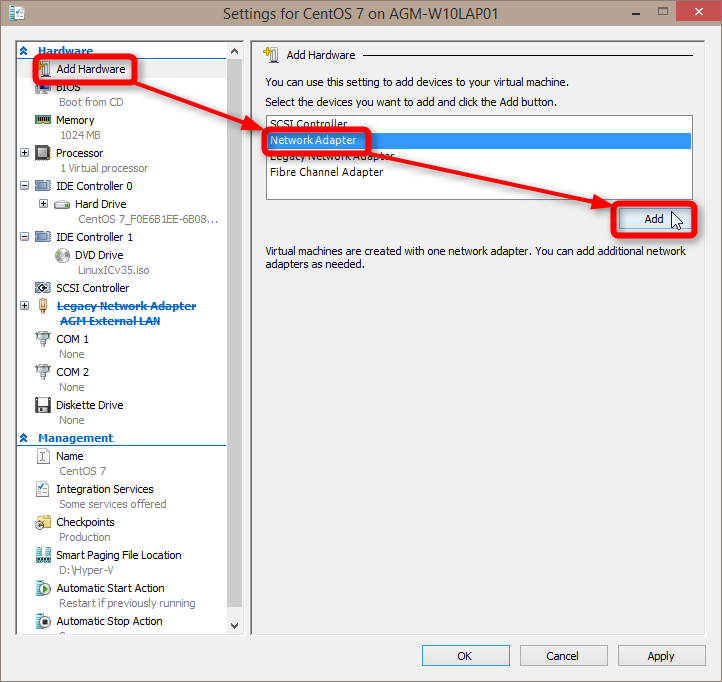Select IDE Controller 0 entry

point(94,186)
